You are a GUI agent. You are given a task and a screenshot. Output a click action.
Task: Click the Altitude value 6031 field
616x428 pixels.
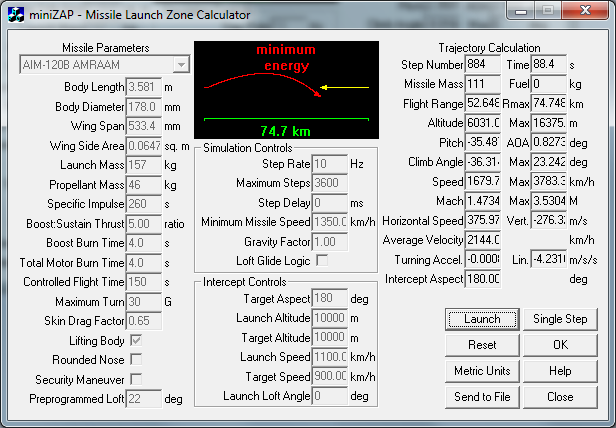coord(483,123)
